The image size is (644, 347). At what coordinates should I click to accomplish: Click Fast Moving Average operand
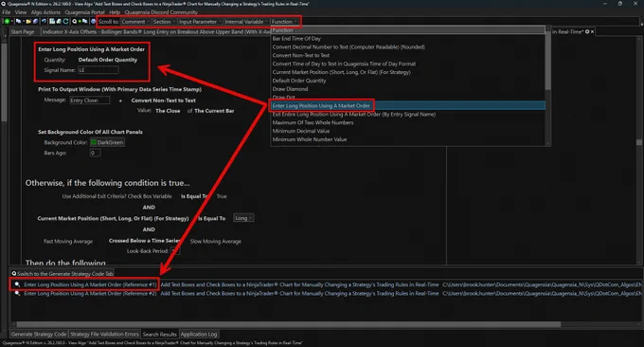[x=68, y=242]
